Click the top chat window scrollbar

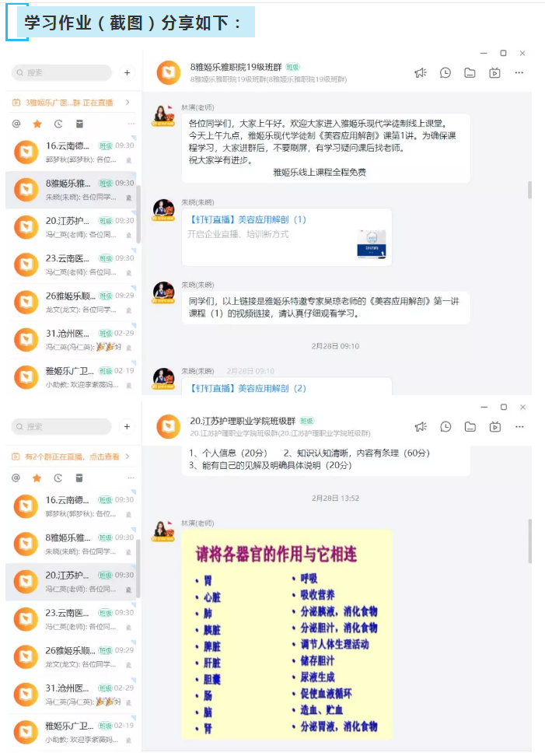pos(529,190)
